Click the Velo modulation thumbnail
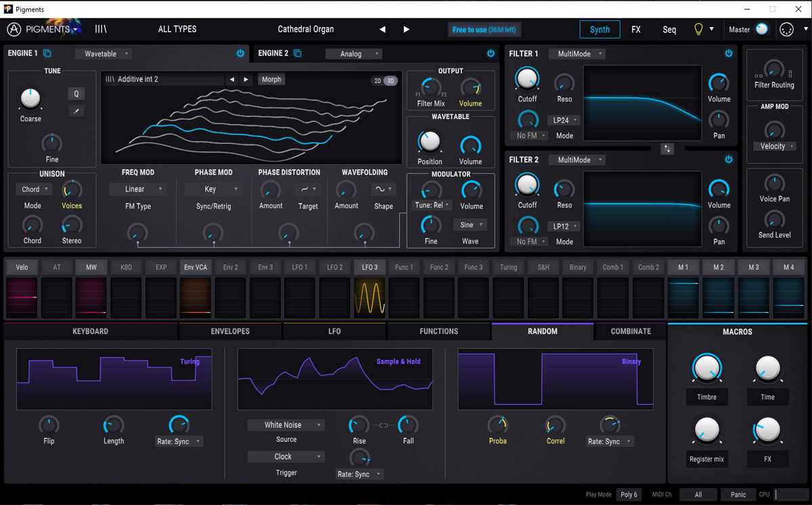Image resolution: width=812 pixels, height=505 pixels. 22,297
